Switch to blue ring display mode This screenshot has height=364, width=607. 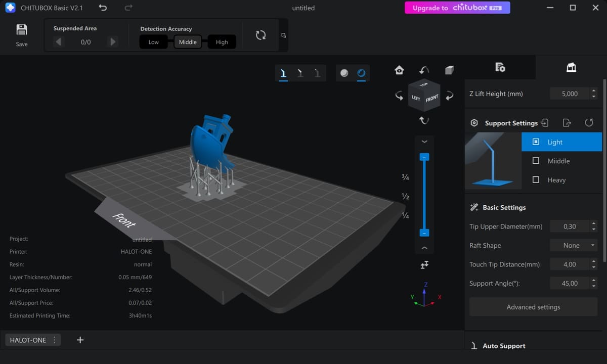click(361, 73)
